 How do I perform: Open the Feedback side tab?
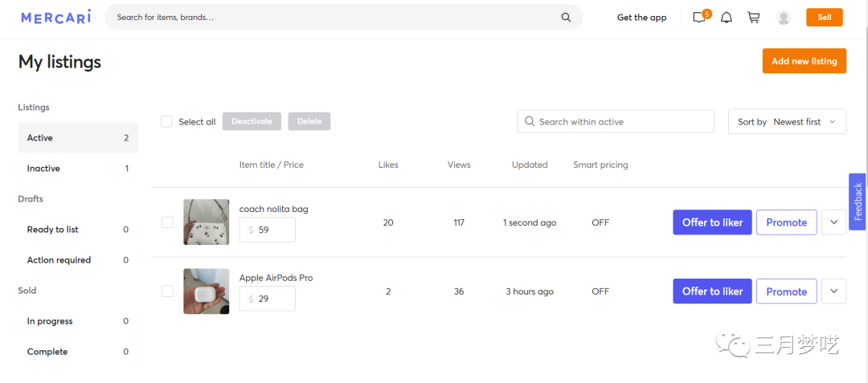click(858, 202)
